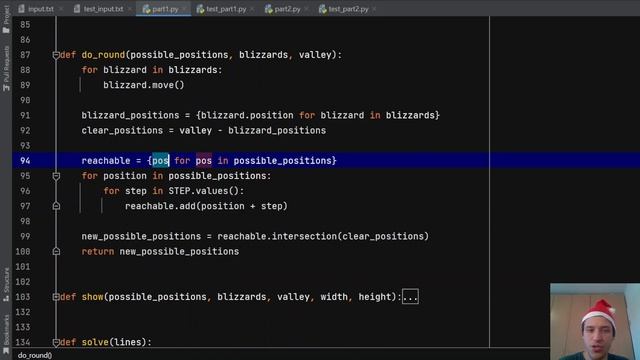The image size is (640, 360).
Task: Open the Bookmarks tool window
Action: 6,334
